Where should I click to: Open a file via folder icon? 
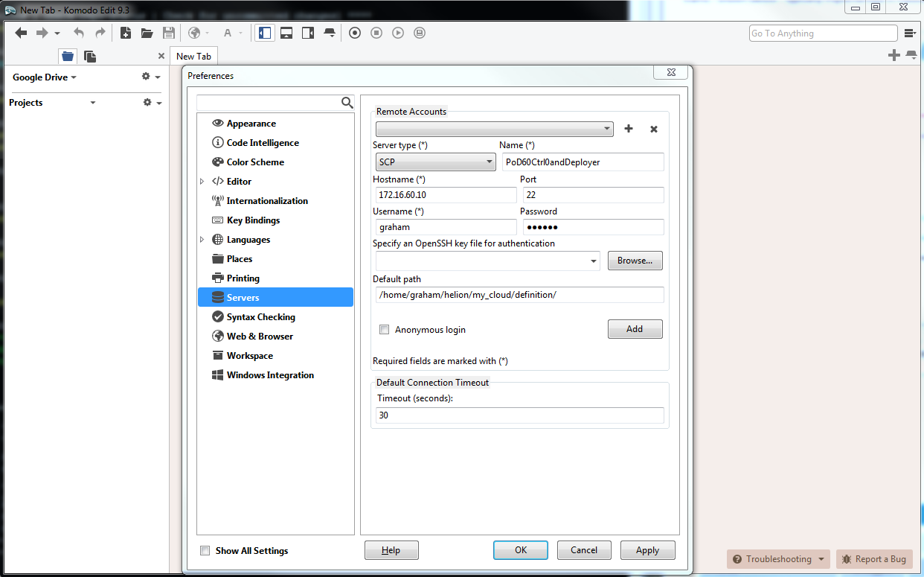pyautogui.click(x=147, y=33)
